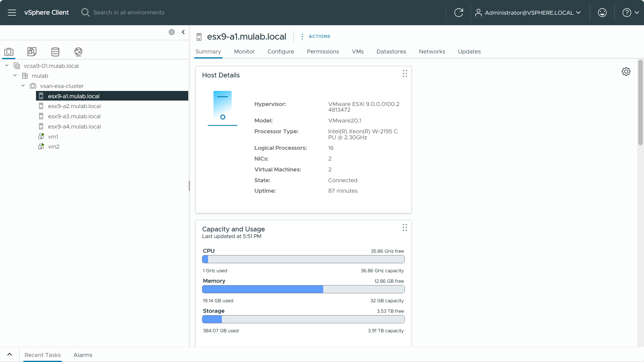Screen dimensions: 644x362
Task: Click the refresh icon in top bar
Action: [458, 13]
